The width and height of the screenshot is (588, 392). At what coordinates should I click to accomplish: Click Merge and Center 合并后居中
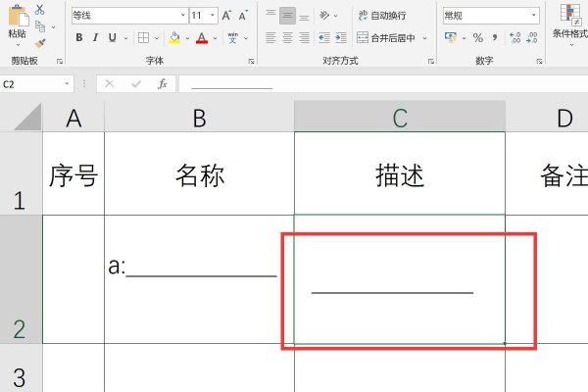click(x=386, y=37)
